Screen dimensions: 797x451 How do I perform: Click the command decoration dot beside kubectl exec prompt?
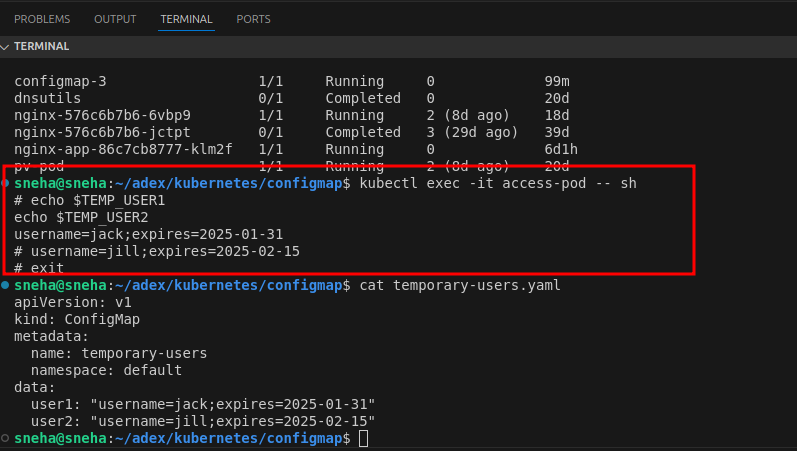click(x=6, y=184)
